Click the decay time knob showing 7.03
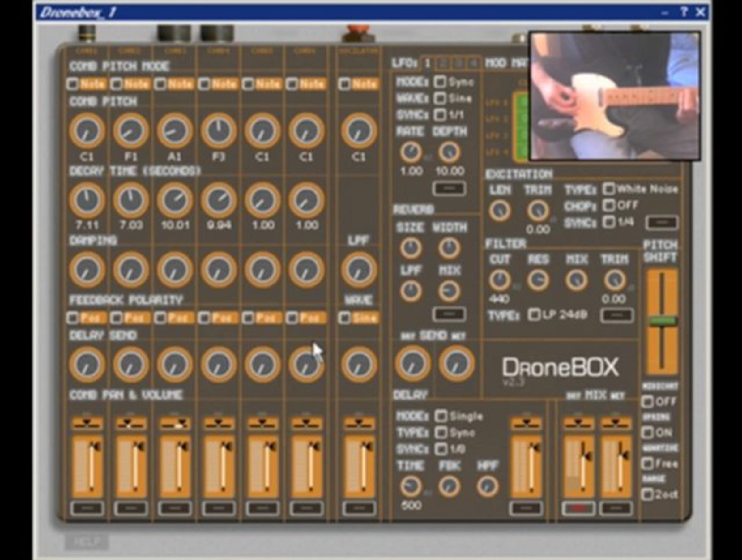Viewport: 742px width, 560px height. 131,200
